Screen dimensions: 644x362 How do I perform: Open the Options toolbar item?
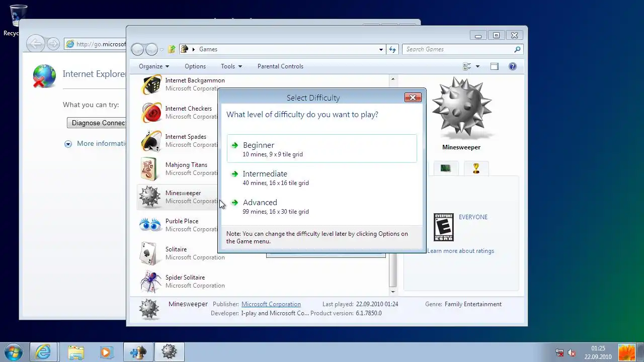tap(195, 66)
